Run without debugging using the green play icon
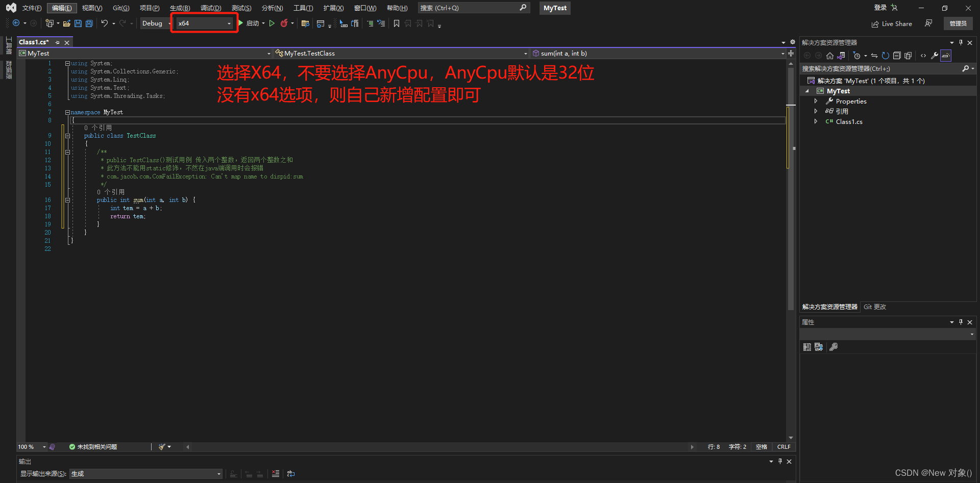 pyautogui.click(x=273, y=23)
